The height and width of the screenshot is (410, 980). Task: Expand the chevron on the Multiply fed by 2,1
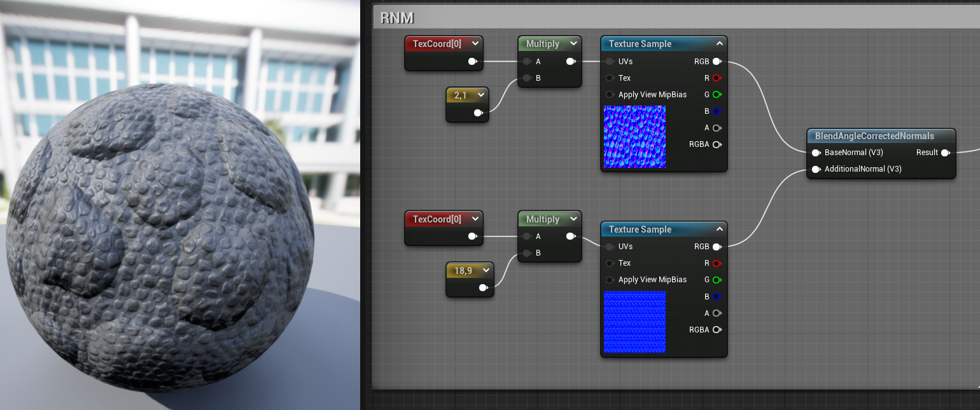[x=573, y=44]
